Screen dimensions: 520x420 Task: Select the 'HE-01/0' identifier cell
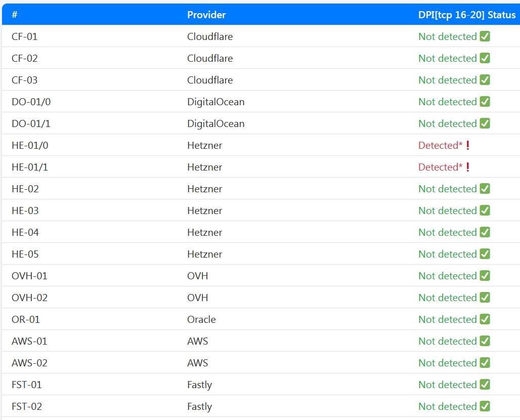[x=30, y=145]
